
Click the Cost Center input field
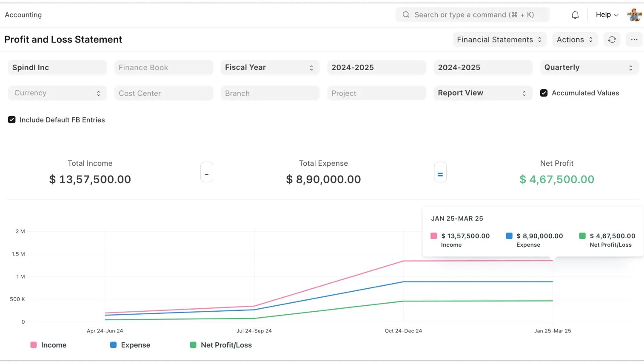click(x=163, y=93)
